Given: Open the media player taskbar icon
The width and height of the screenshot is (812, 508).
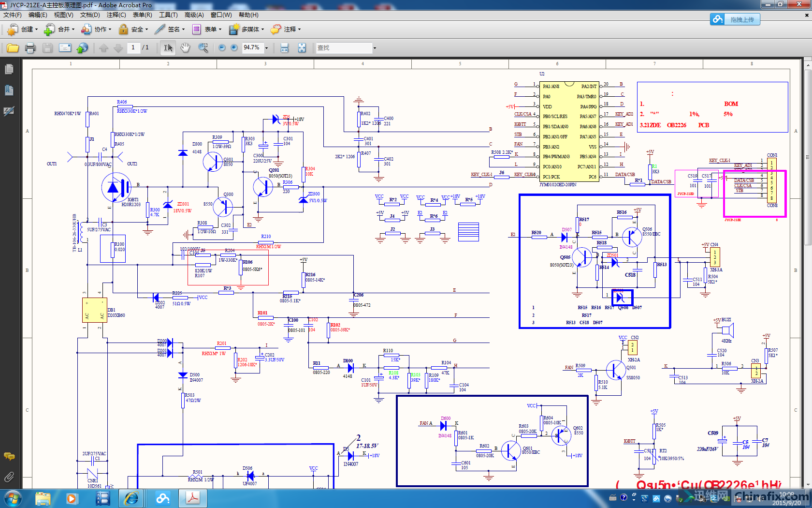Looking at the screenshot, I should (72, 498).
